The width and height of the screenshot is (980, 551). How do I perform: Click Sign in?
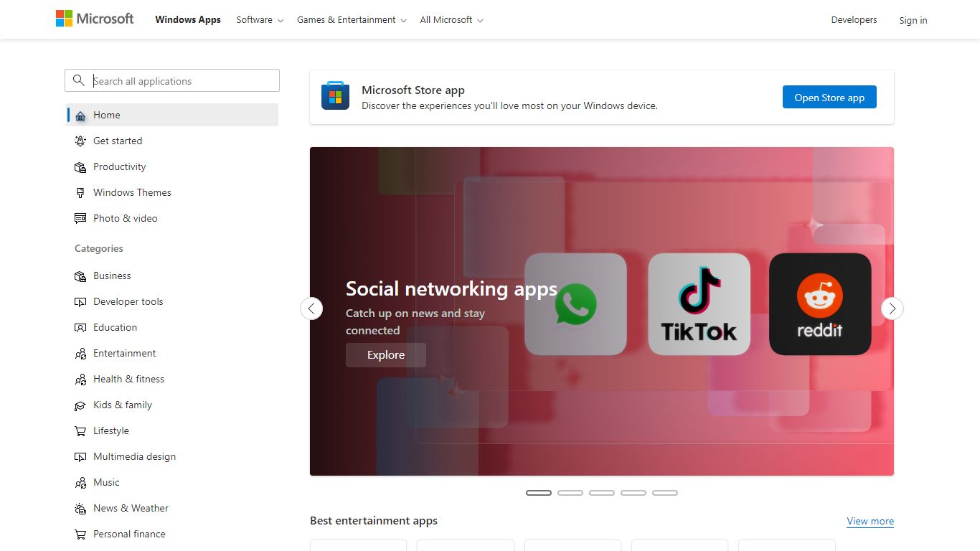tap(913, 20)
